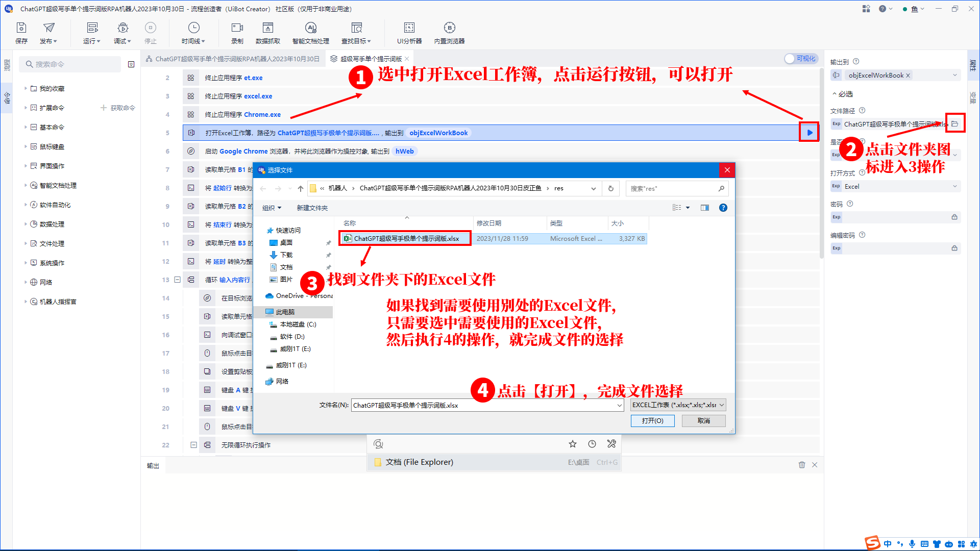Image resolution: width=980 pixels, height=551 pixels.
Task: Expand the 界面操作 command category
Action: (x=26, y=166)
